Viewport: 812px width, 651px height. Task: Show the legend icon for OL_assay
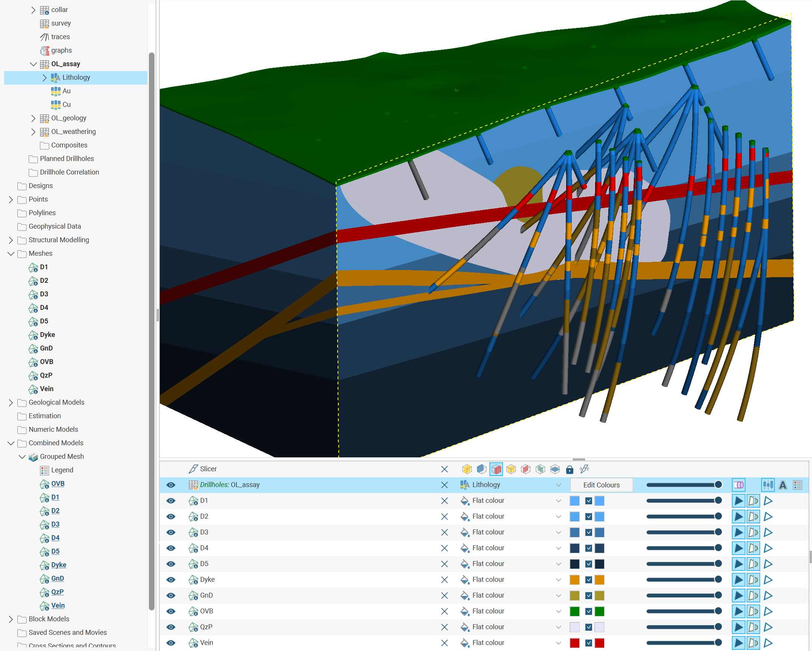point(797,485)
